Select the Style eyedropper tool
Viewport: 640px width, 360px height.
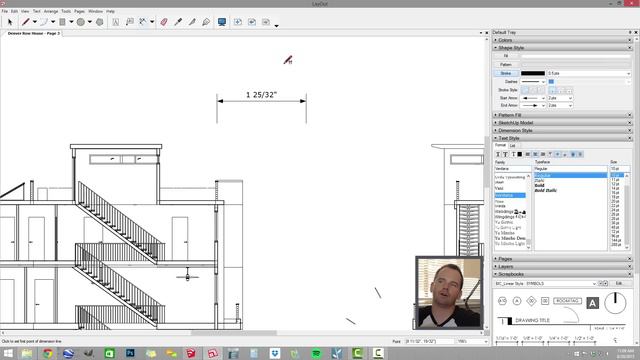[178, 22]
